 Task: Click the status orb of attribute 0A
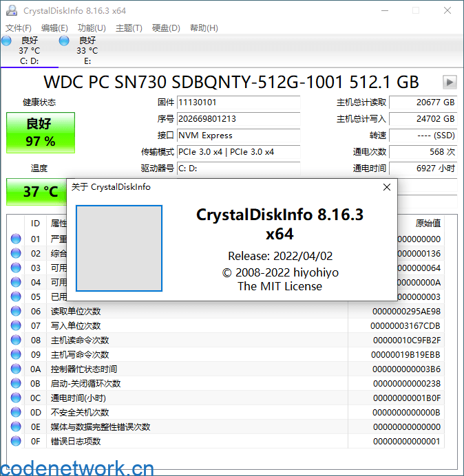click(16, 369)
